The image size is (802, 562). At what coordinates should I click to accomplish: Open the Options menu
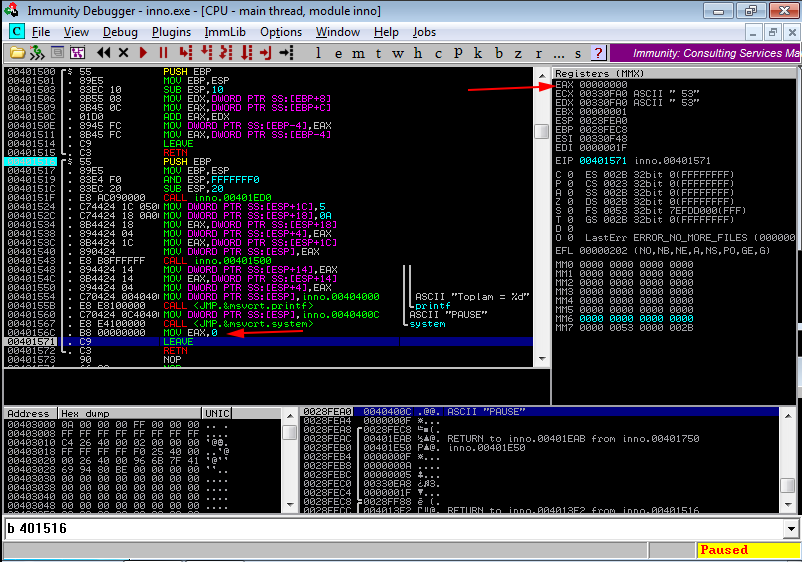(x=281, y=32)
